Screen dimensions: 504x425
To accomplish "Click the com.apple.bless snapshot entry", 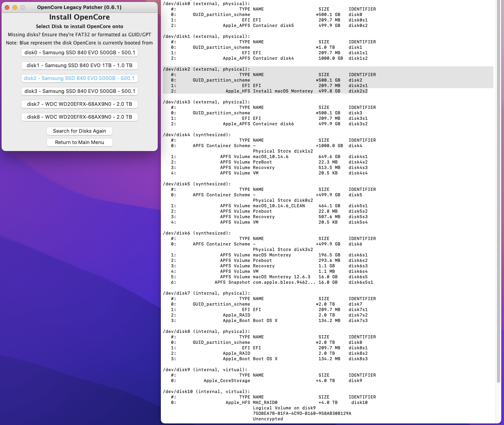I will click(284, 282).
